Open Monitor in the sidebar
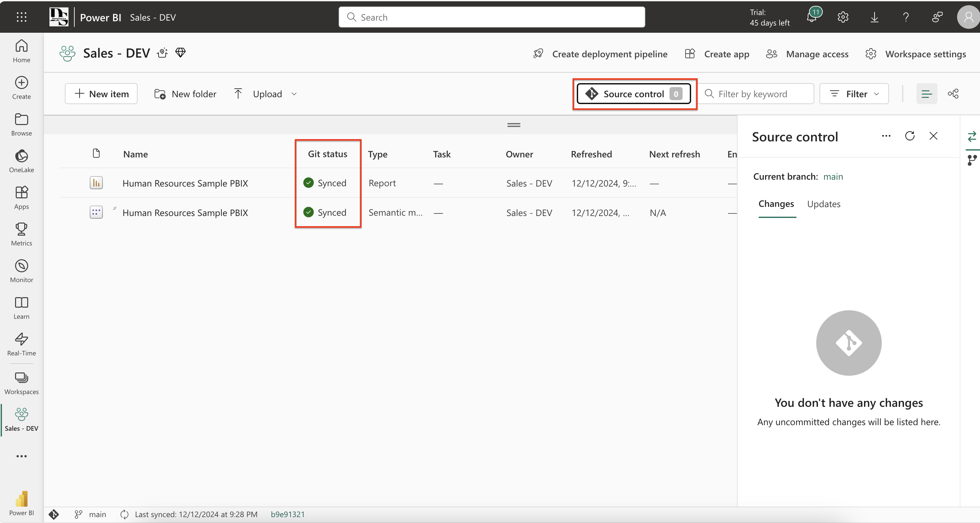 [x=21, y=271]
